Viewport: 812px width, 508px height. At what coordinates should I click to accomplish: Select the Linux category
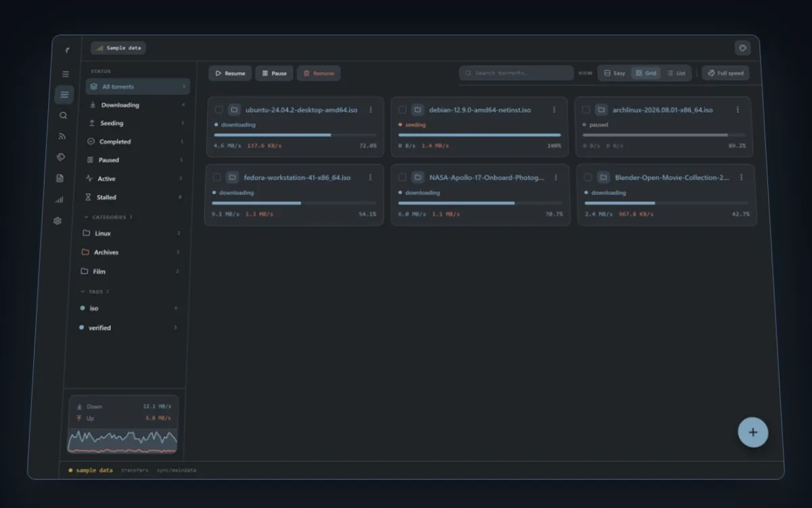(130, 233)
